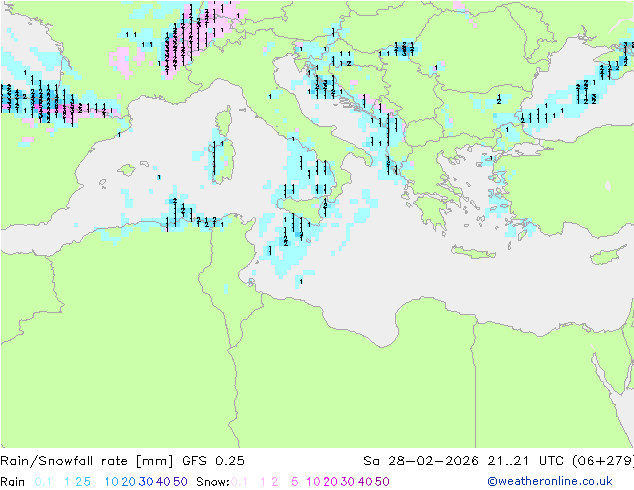Select the Rain legend value 30

[x=146, y=482]
